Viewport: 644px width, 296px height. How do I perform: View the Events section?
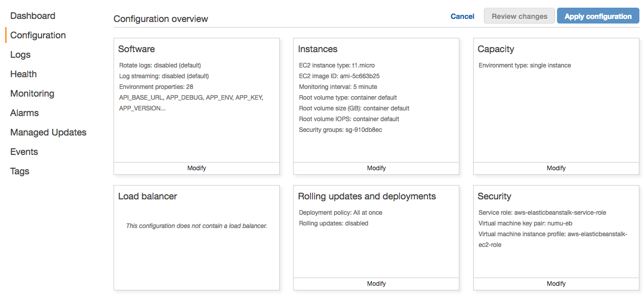[x=24, y=152]
